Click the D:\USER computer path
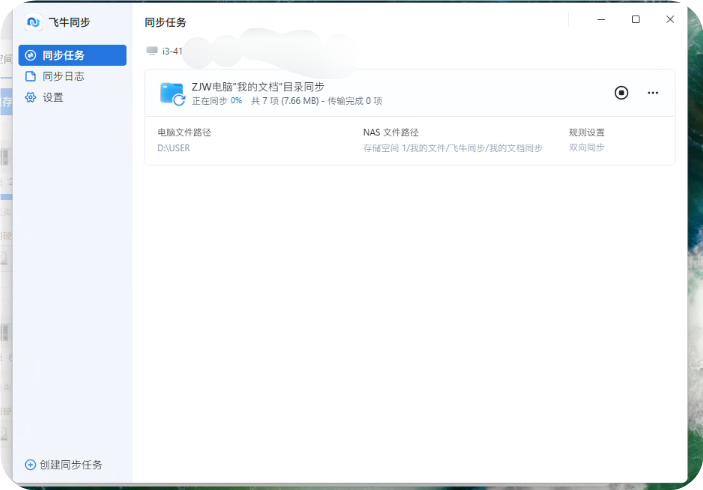 click(174, 148)
